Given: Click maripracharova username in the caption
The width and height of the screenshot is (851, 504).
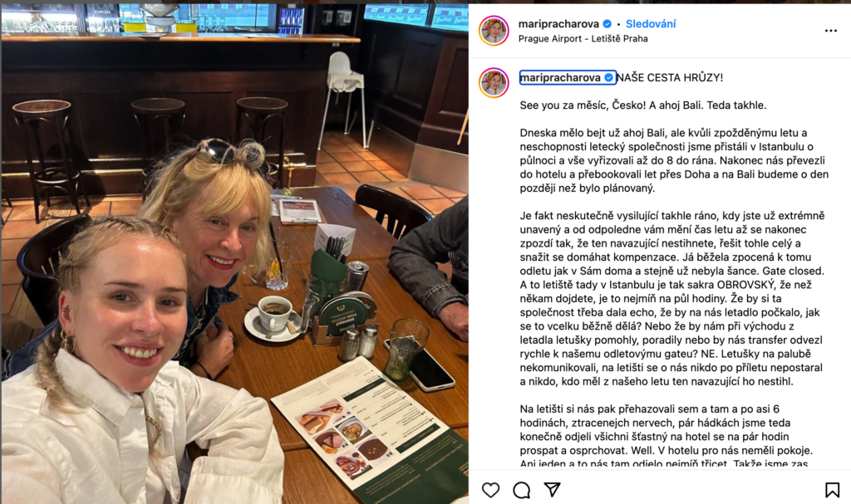Looking at the screenshot, I should pos(560,77).
